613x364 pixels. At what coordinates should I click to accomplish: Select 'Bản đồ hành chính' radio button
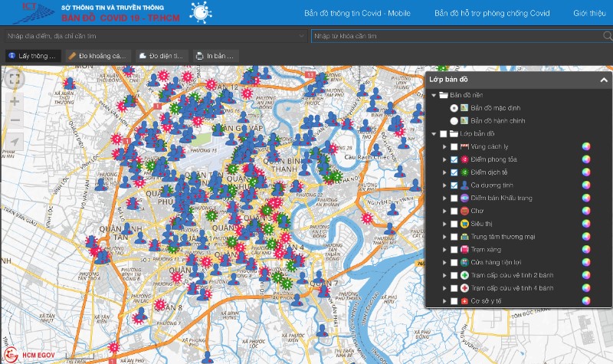(x=454, y=121)
